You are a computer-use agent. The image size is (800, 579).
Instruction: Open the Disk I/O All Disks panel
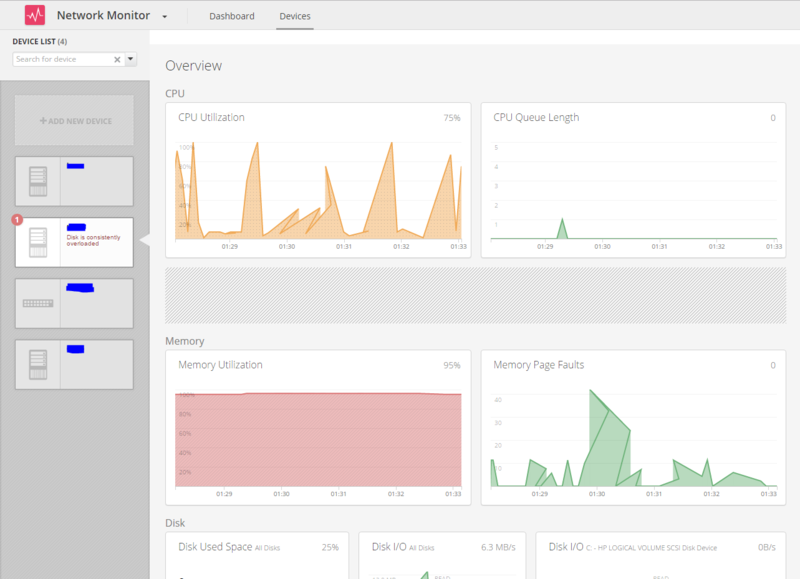pos(442,556)
